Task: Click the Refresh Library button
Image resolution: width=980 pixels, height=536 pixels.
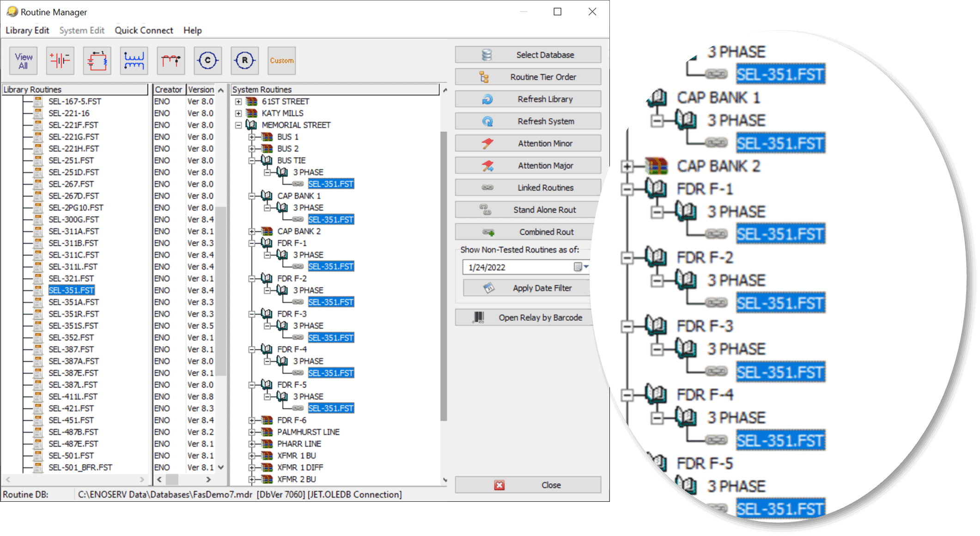Action: pyautogui.click(x=528, y=99)
